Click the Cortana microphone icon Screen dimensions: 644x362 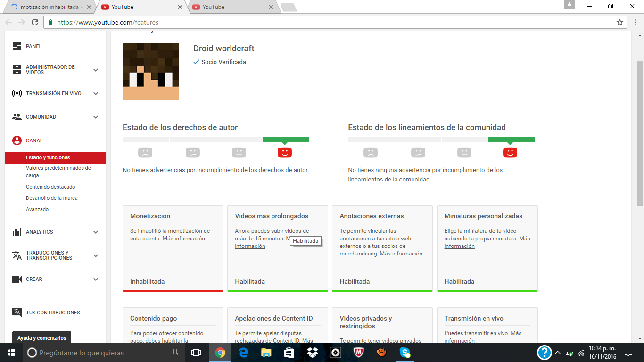click(x=175, y=353)
